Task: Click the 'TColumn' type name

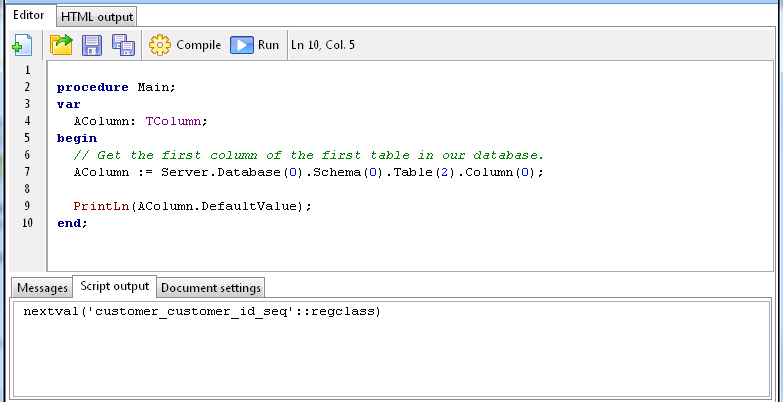Action: click(173, 121)
